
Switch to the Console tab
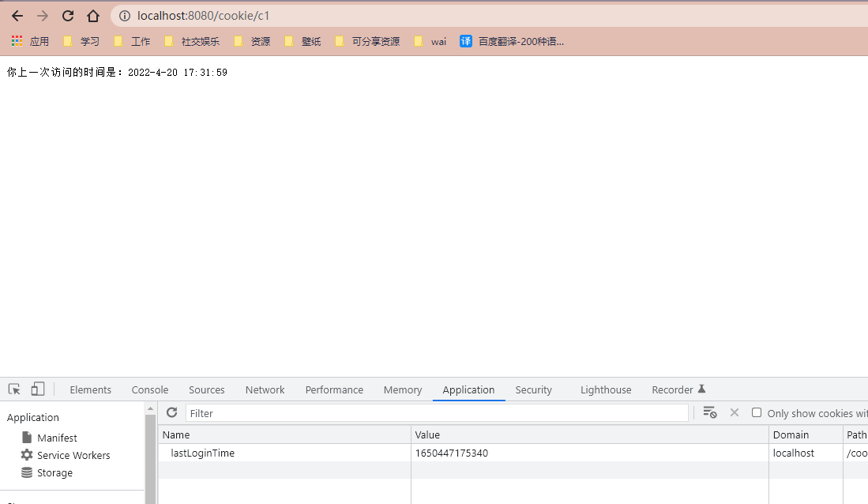click(x=150, y=389)
